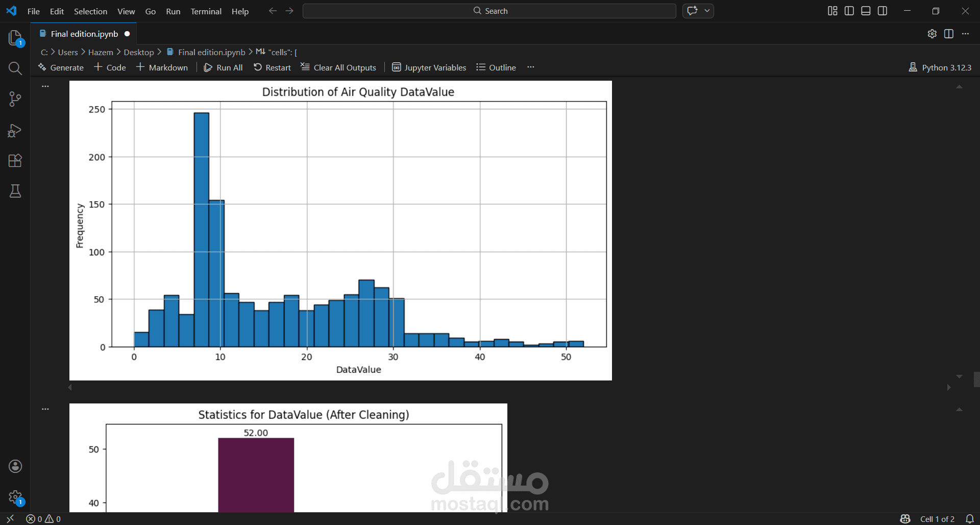Click the histogram output scroll-right arrow
The height and width of the screenshot is (525, 980).
point(949,387)
